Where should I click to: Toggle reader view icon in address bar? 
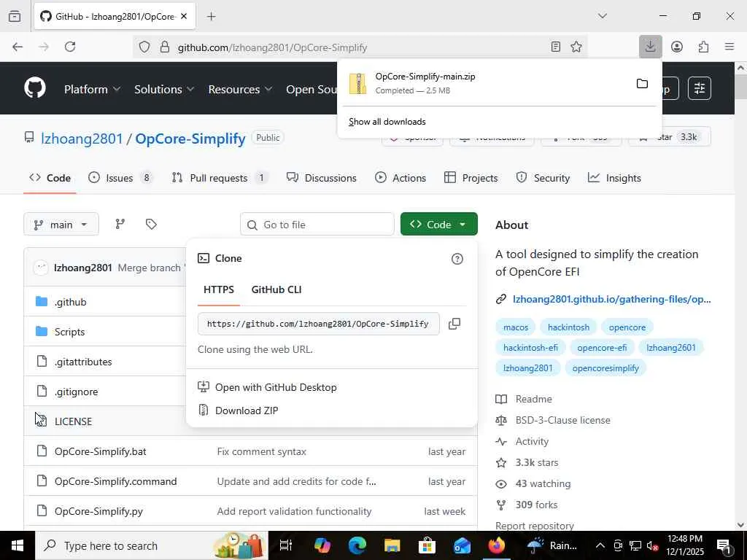pyautogui.click(x=555, y=47)
